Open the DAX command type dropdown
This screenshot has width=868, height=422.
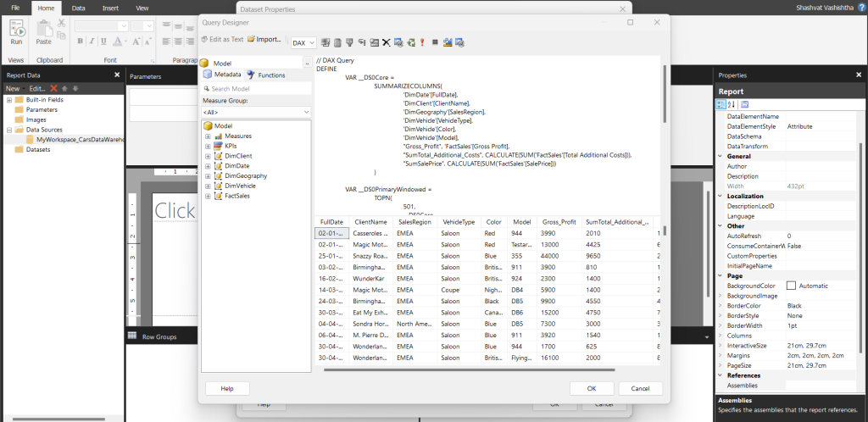pyautogui.click(x=303, y=42)
